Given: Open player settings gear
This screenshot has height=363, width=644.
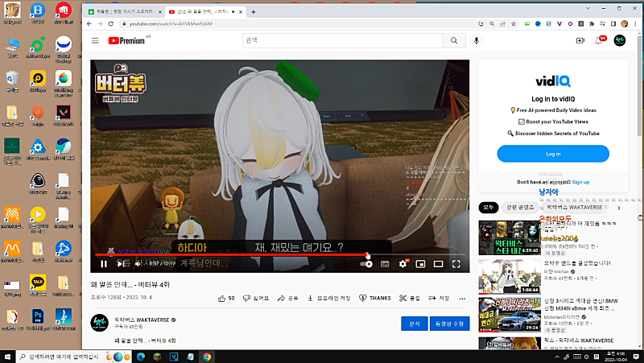Looking at the screenshot, I should [x=402, y=264].
